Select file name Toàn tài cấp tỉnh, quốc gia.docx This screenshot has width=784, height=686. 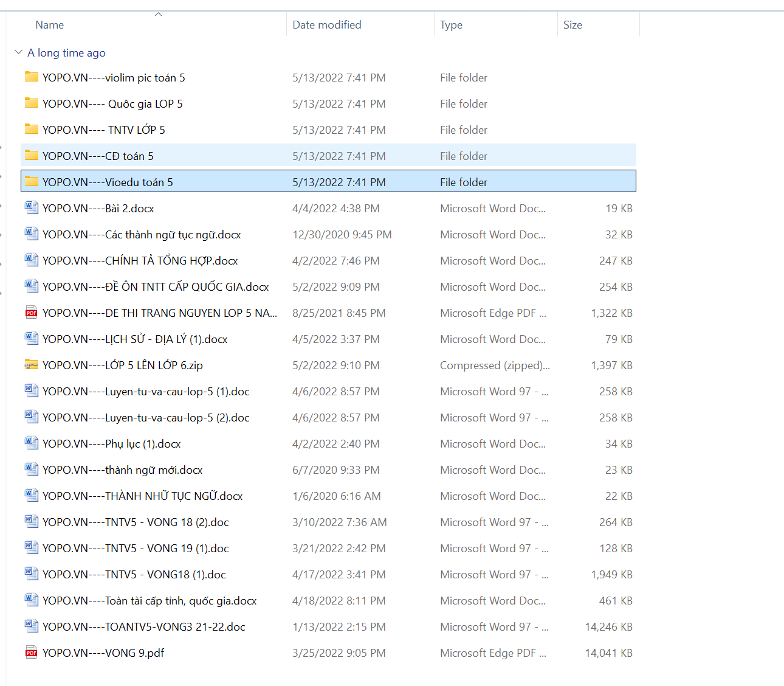point(181,601)
